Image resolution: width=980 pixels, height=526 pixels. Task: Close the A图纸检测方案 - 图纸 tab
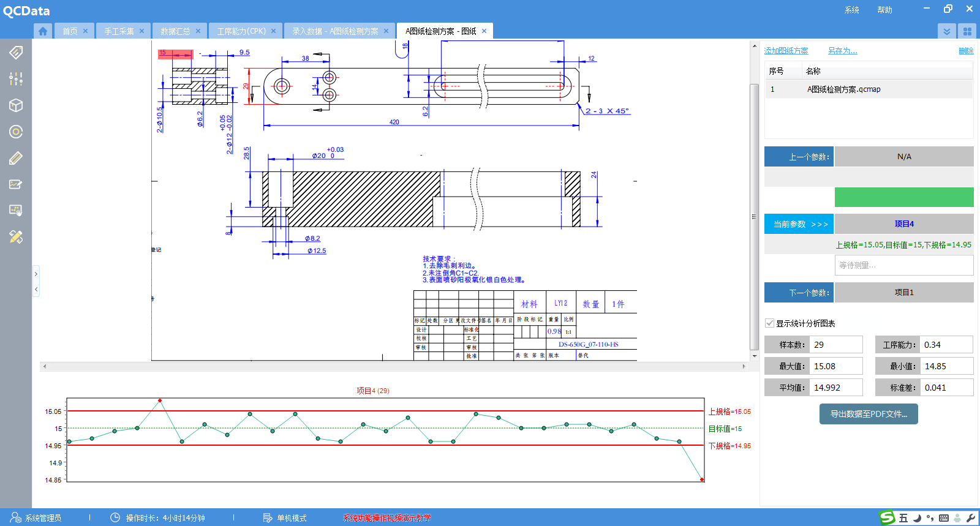pyautogui.click(x=484, y=31)
